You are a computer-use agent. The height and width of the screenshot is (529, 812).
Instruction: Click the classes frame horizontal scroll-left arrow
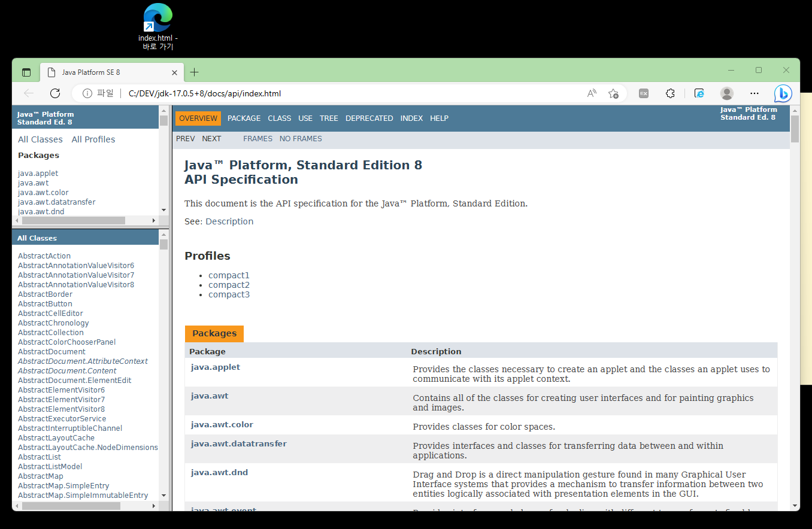pos(17,506)
